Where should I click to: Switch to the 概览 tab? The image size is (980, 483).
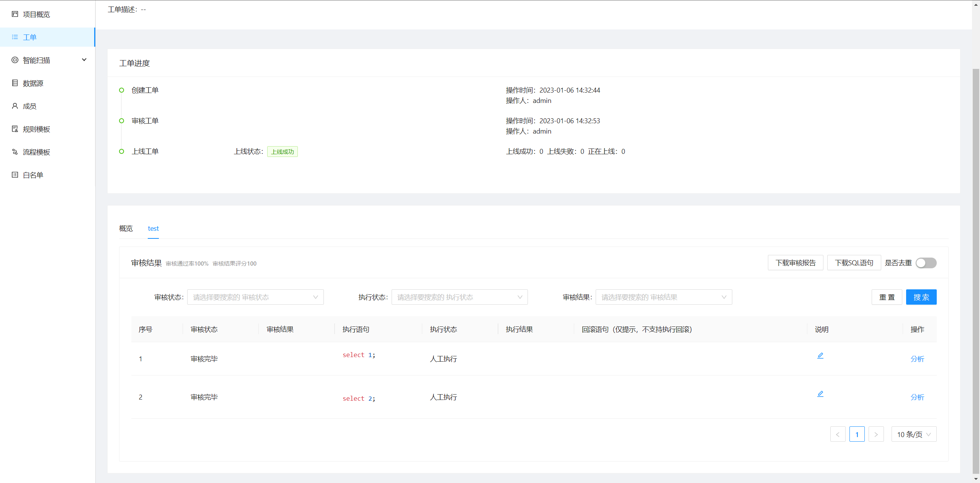[126, 228]
